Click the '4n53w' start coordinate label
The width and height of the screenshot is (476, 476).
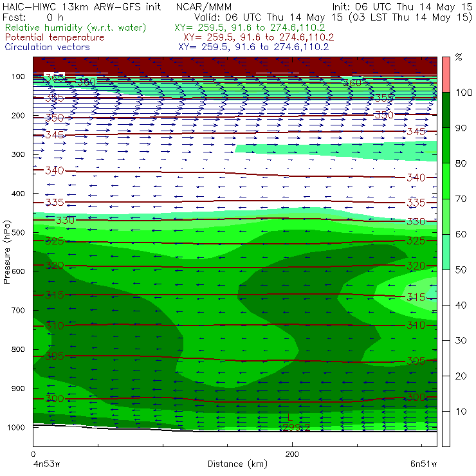pyautogui.click(x=46, y=464)
